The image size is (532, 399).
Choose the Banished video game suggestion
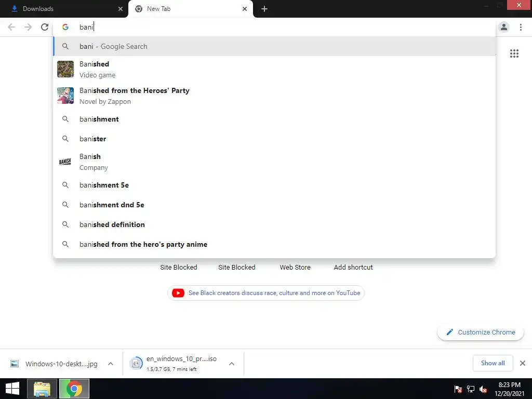(x=274, y=69)
